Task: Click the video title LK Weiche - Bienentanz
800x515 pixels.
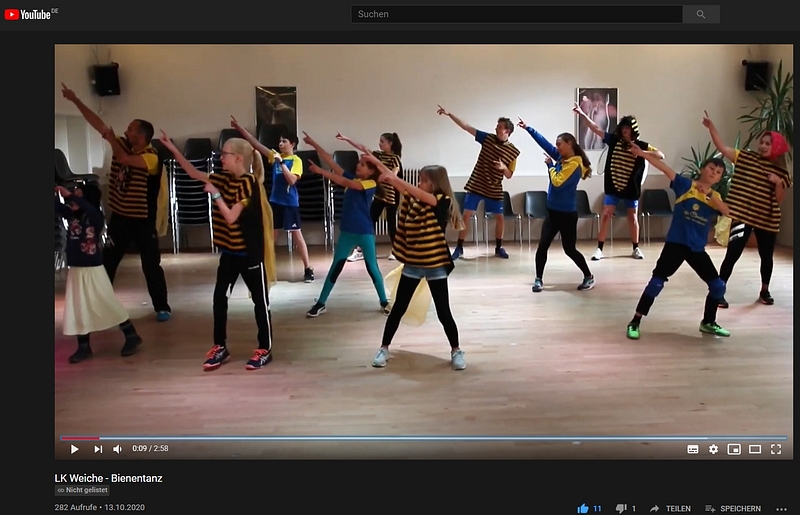Action: 109,478
